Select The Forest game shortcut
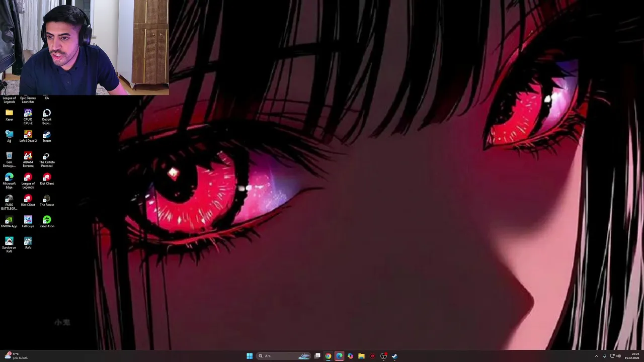 [x=47, y=201]
